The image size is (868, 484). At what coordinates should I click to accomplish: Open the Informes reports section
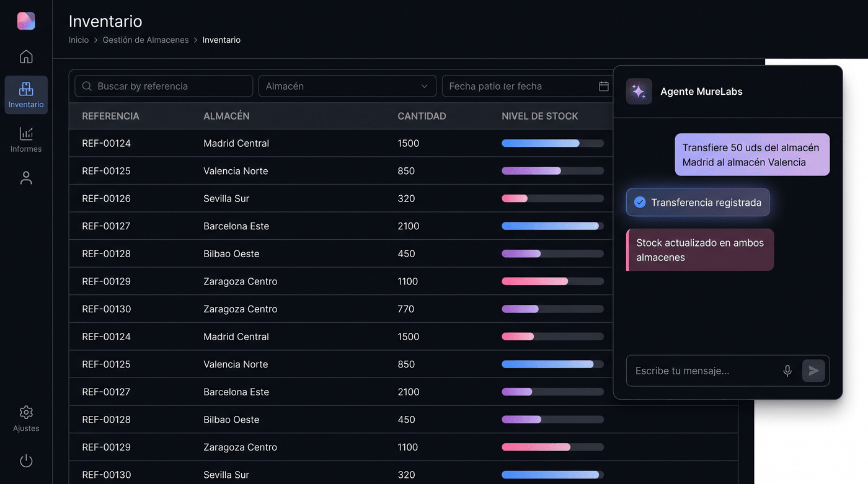26,139
